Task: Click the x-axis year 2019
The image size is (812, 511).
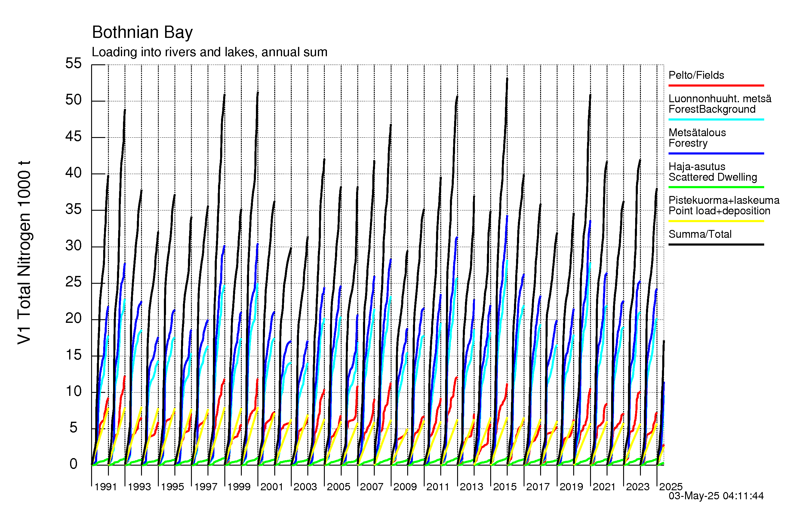Action: tap(571, 487)
